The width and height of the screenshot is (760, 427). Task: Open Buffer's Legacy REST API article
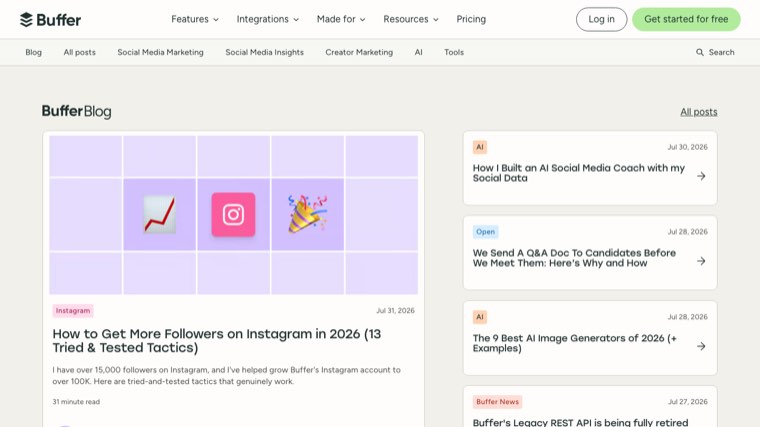(580, 423)
